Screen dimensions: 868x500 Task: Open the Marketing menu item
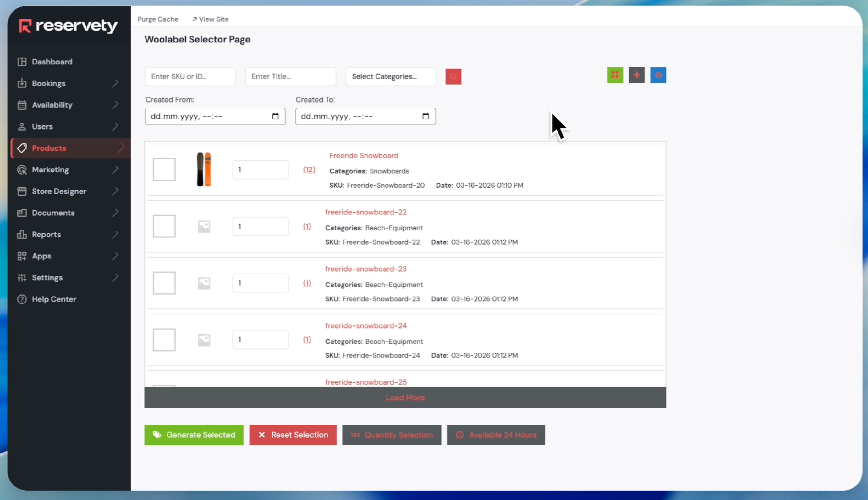point(50,169)
